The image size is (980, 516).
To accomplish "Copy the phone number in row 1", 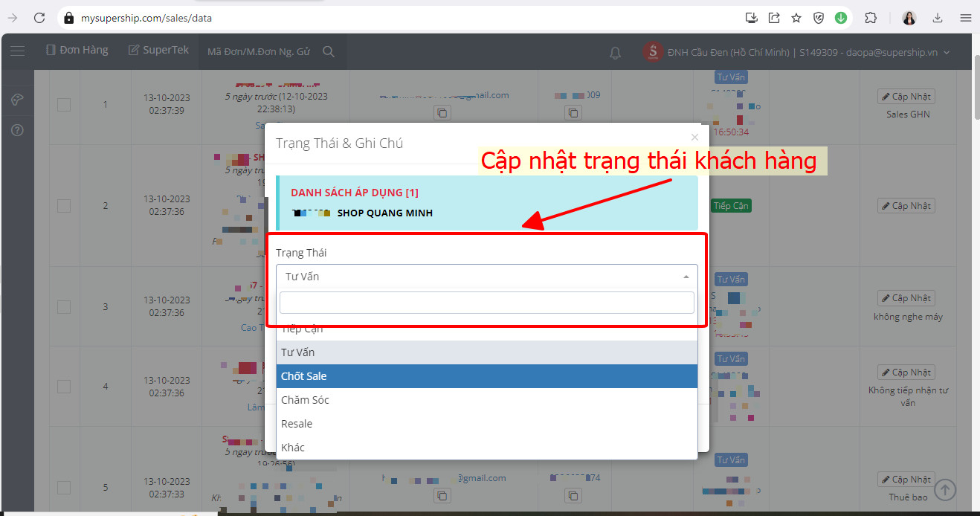I will [573, 113].
